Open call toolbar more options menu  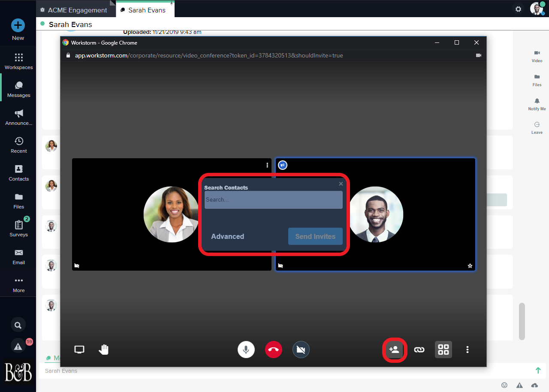[468, 350]
